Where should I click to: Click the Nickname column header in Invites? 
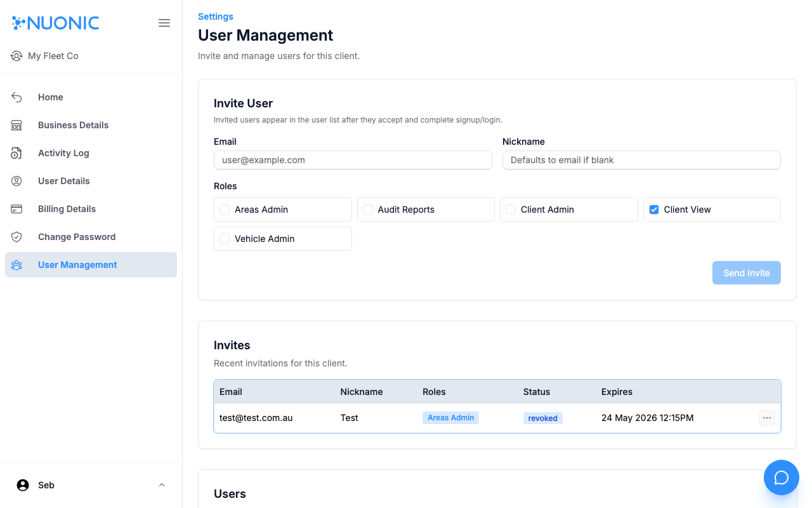tap(362, 392)
